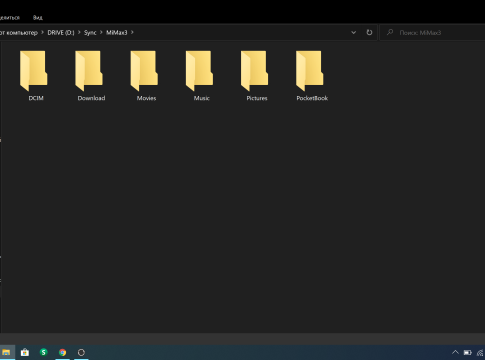The width and height of the screenshot is (485, 360).
Task: Expand chevron after DRIVE (D:)
Action: tap(79, 32)
